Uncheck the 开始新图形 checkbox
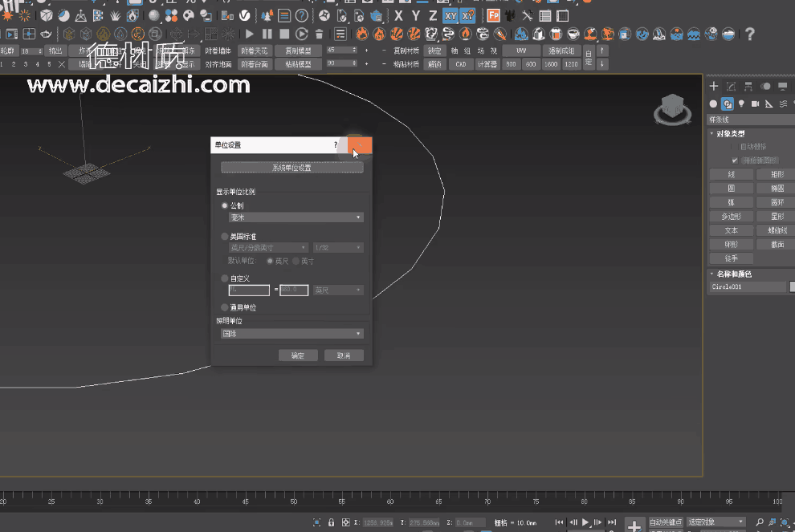The width and height of the screenshot is (795, 532). click(735, 160)
